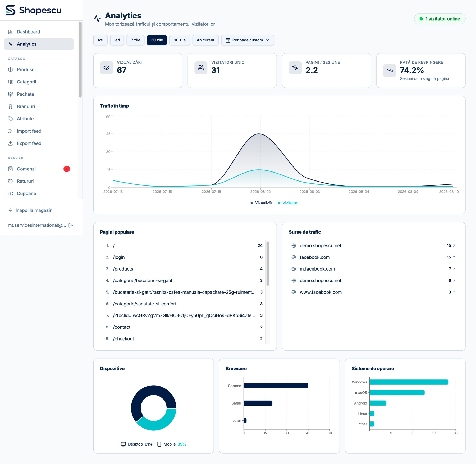This screenshot has height=464, width=476.
Task: Click the red notification badge on Comenzi
Action: [x=67, y=169]
